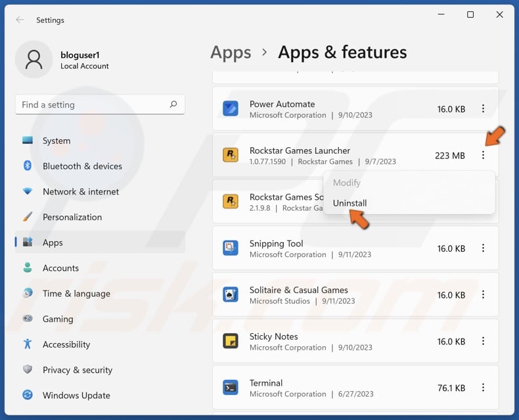519x420 pixels.
Task: Click the Local Account label
Action: pos(84,66)
